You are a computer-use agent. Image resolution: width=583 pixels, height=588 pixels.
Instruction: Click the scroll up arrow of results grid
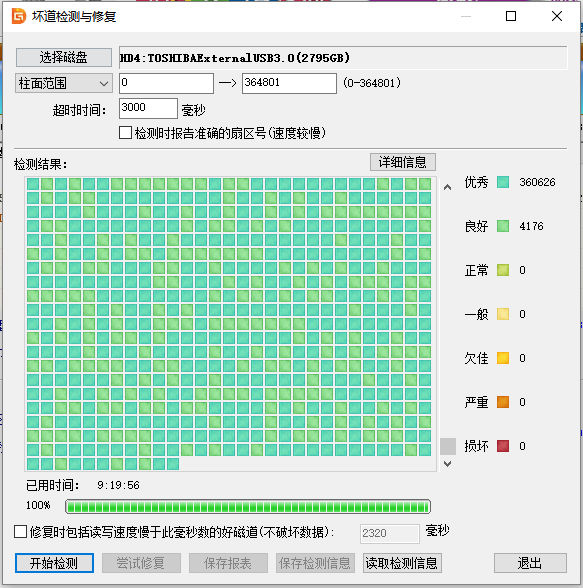(x=447, y=187)
